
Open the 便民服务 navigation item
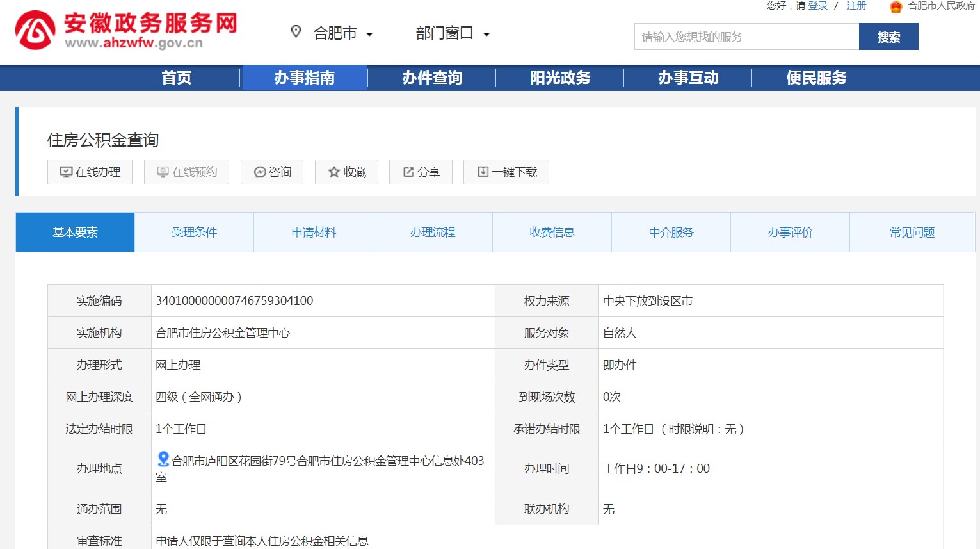click(817, 78)
